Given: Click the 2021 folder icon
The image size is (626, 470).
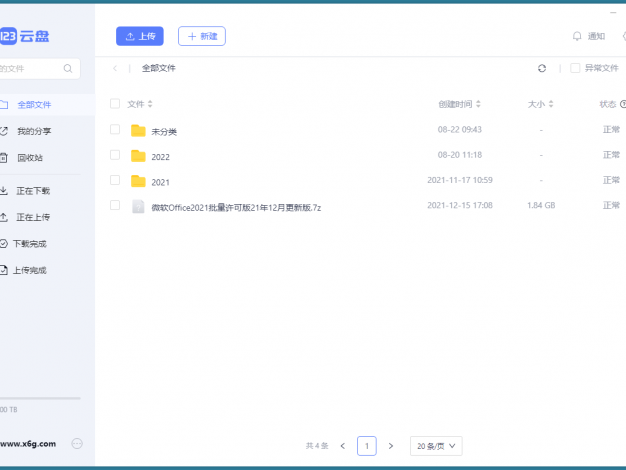Looking at the screenshot, I should 138,181.
